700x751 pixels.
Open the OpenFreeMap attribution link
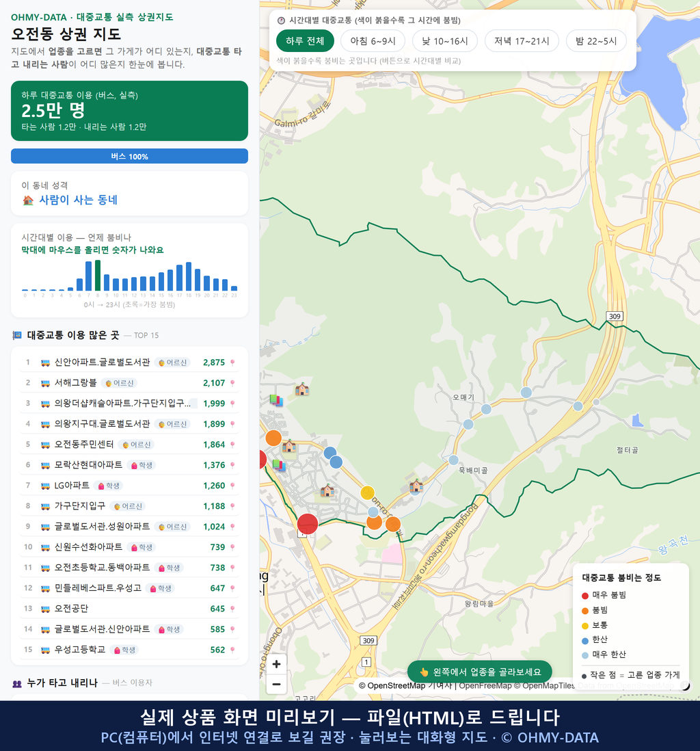tap(485, 686)
